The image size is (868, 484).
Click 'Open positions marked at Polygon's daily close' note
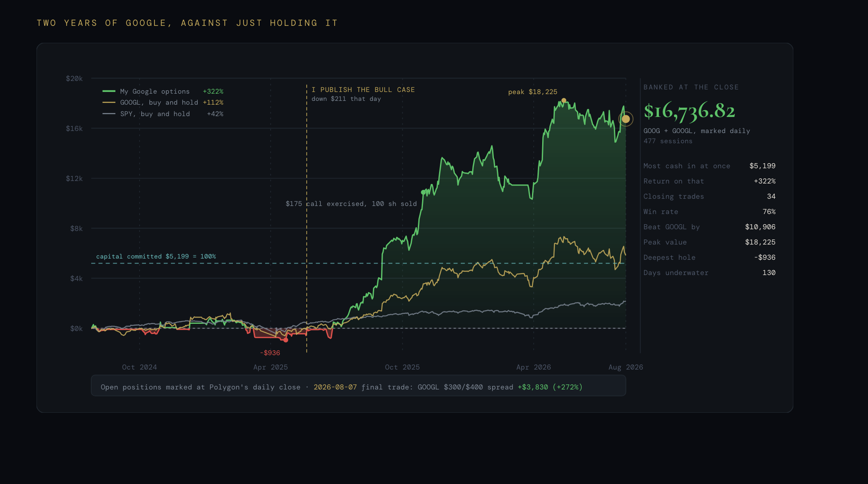pos(201,387)
